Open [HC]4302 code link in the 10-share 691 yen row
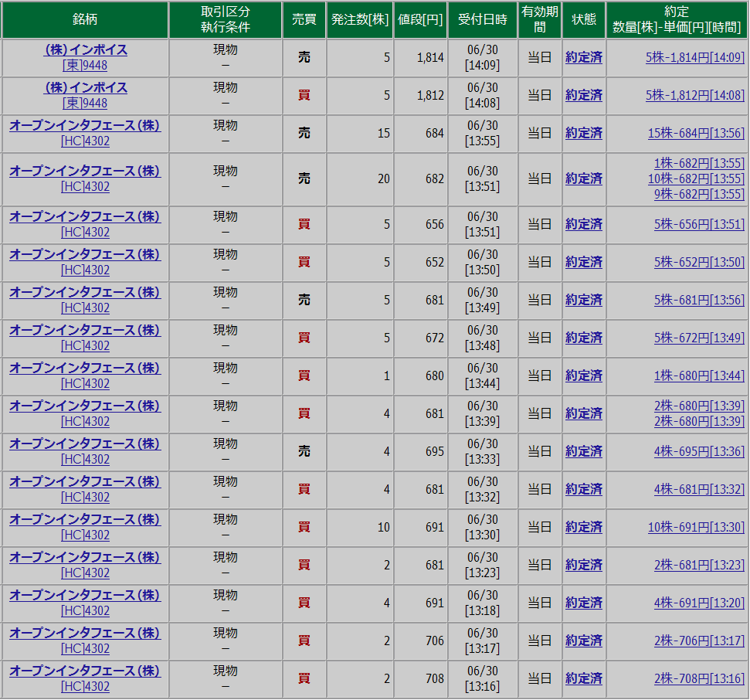This screenshot has width=750, height=700. point(85,535)
